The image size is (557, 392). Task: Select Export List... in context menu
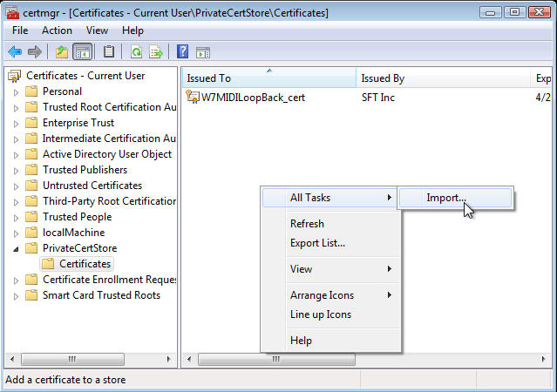pyautogui.click(x=317, y=243)
